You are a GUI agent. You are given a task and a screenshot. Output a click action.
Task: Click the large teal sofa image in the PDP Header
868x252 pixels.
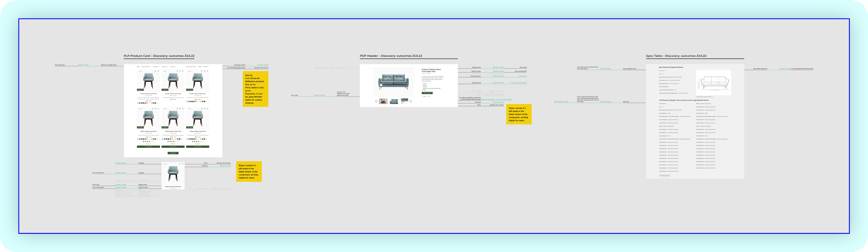coord(393,81)
